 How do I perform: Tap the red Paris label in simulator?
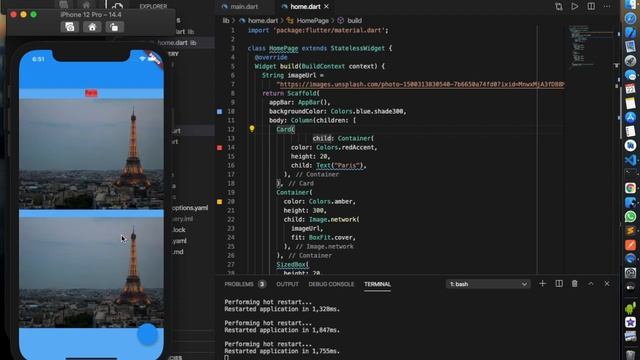91,93
